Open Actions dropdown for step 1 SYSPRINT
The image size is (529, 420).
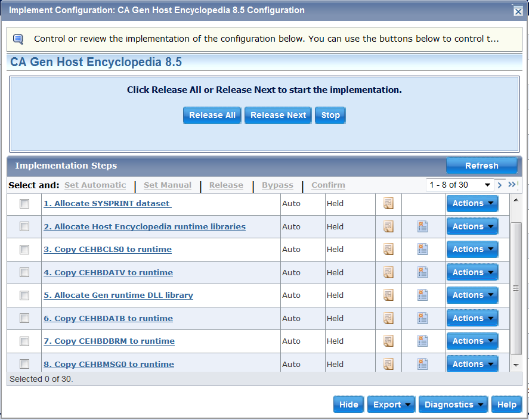click(x=472, y=203)
